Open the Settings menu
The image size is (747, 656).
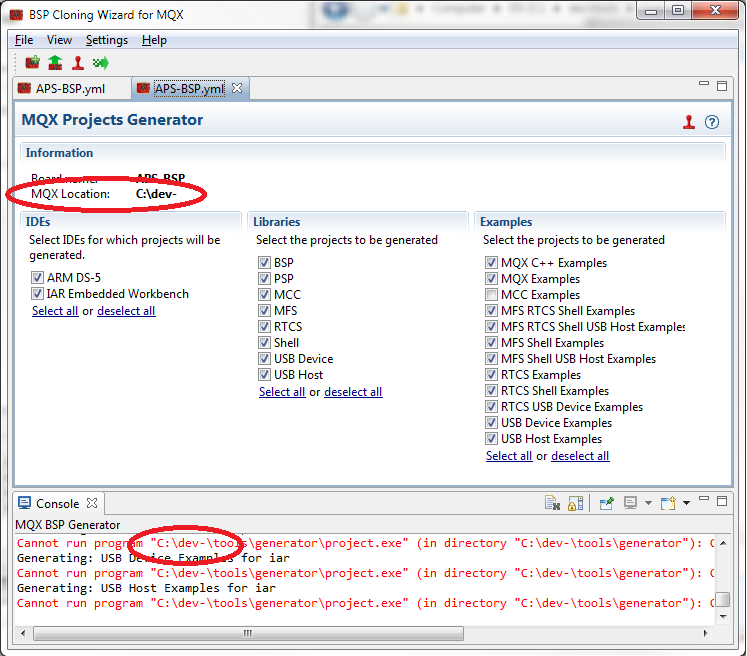point(107,40)
